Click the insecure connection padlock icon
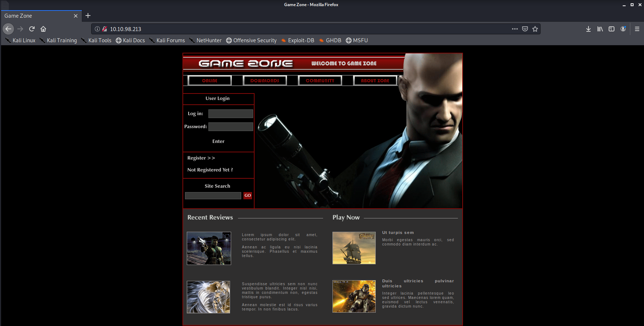 [105, 29]
